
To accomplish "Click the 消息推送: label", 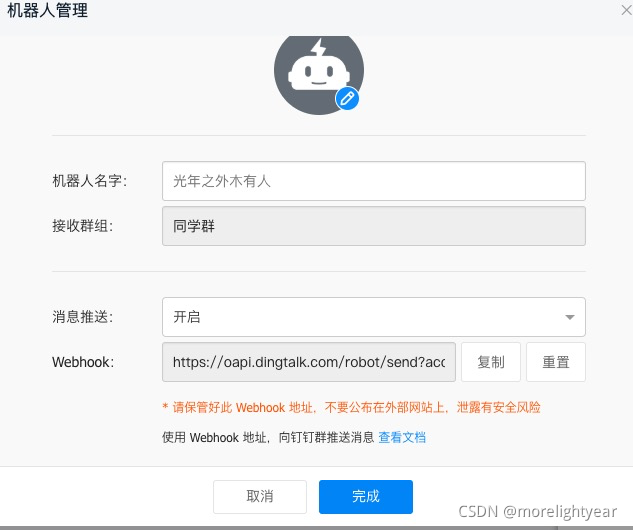I will coord(83,317).
